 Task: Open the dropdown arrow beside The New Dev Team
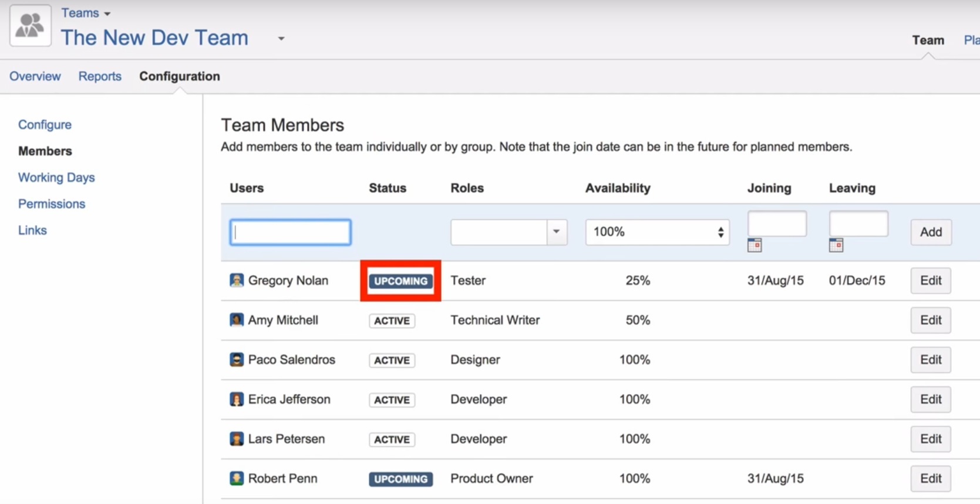tap(281, 39)
